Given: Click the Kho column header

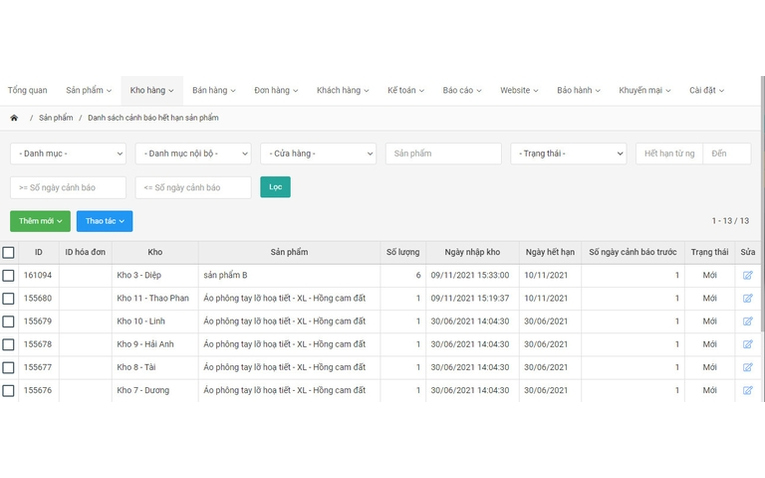Looking at the screenshot, I should 155,252.
